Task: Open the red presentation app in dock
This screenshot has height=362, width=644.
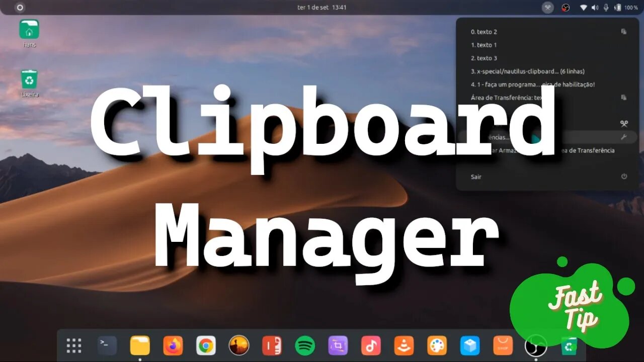Action: (x=272, y=345)
